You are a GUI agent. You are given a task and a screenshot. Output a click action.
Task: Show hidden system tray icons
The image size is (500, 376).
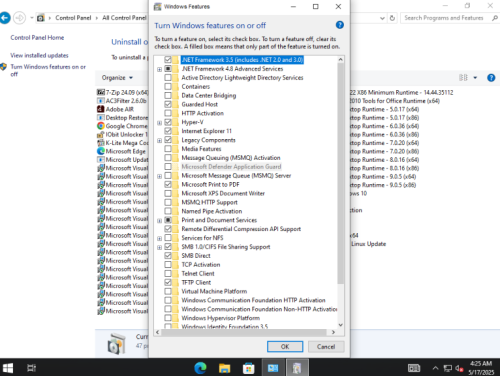[435, 368]
